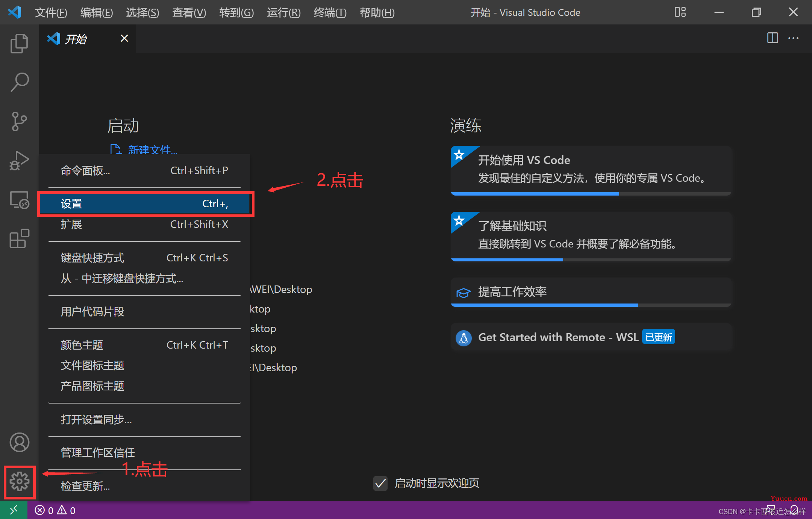Screen dimensions: 812x519
Task: Click the split editor icon
Action: pyautogui.click(x=773, y=38)
